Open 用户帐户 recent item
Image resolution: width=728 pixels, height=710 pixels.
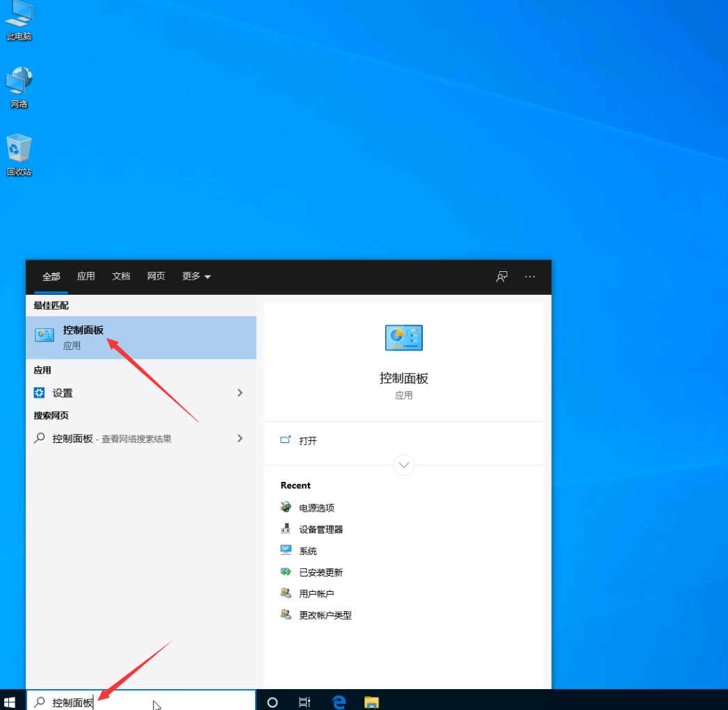pos(308,593)
